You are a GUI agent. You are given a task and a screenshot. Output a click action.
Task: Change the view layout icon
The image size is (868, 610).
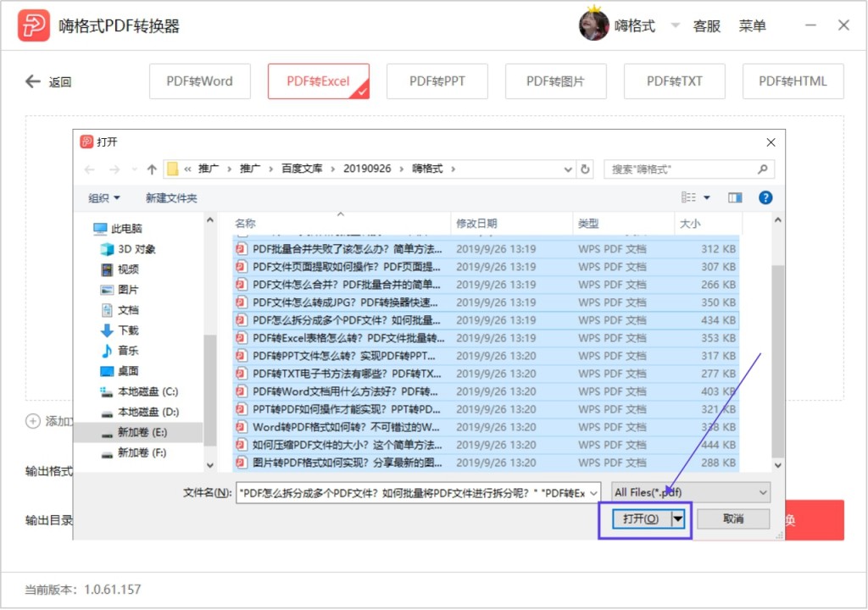click(688, 197)
